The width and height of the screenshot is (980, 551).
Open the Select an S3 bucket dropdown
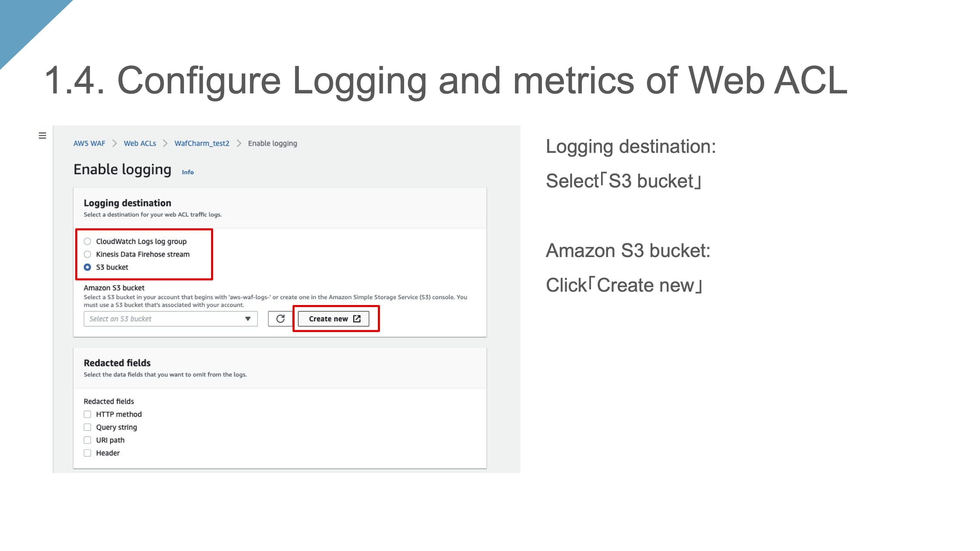tap(164, 319)
